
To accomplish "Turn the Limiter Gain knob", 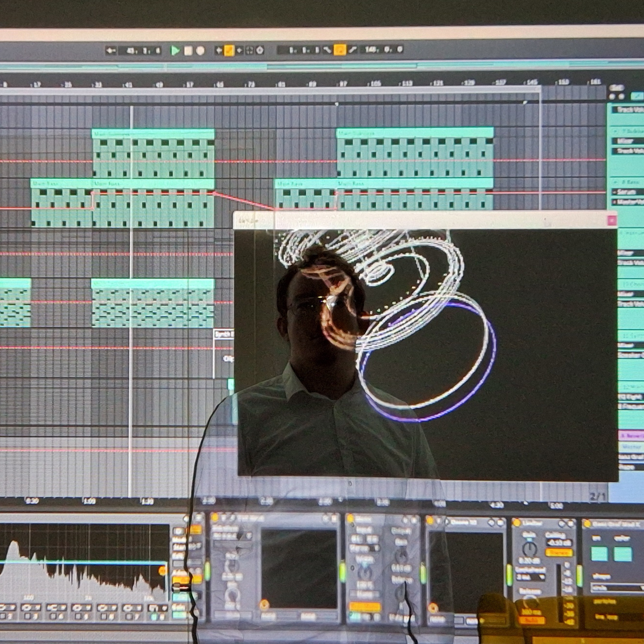I will (529, 549).
